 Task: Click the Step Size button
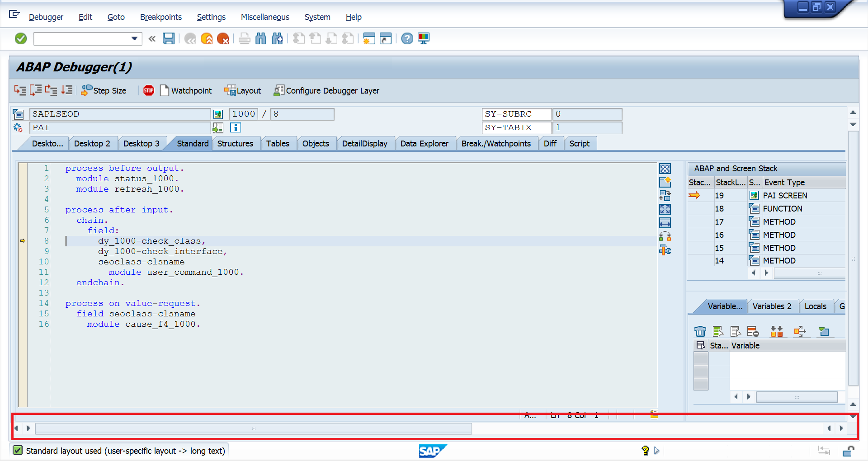[x=104, y=90]
